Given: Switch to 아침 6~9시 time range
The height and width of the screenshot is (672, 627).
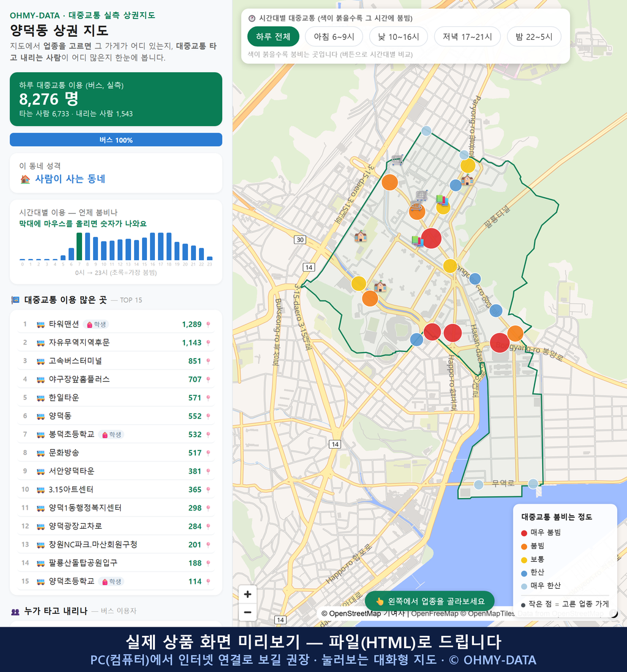Looking at the screenshot, I should [334, 37].
